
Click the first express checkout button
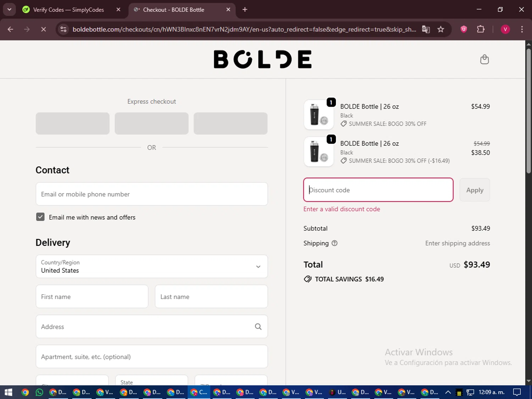[x=73, y=123]
